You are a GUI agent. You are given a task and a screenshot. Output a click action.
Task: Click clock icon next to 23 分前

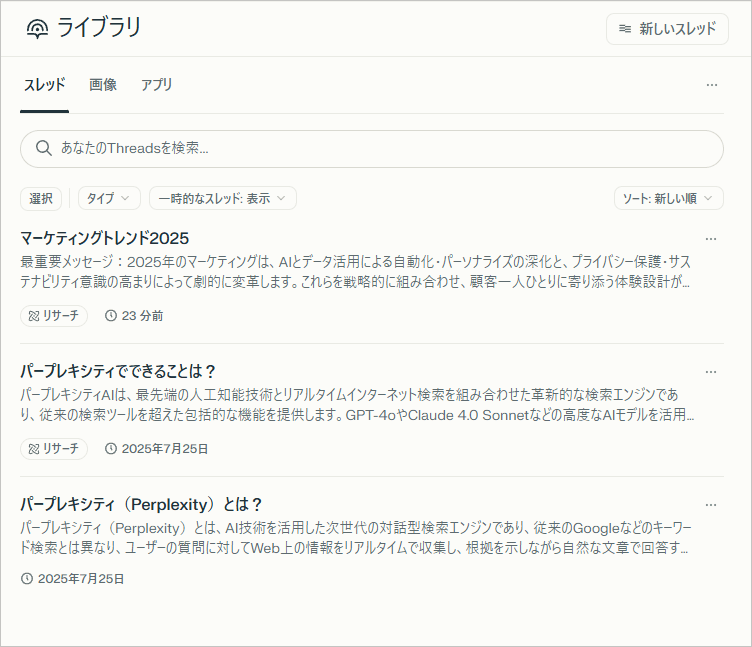click(111, 316)
